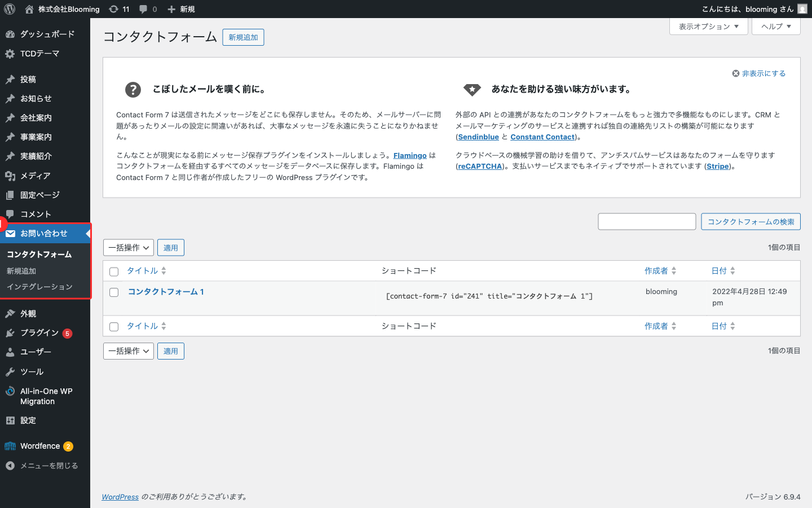Collapse menu via メニューを閉じる arrow icon
Image resolution: width=812 pixels, height=508 pixels.
click(x=10, y=466)
